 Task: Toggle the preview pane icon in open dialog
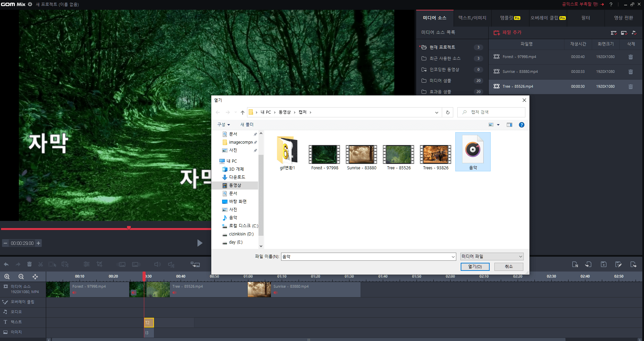click(x=510, y=125)
